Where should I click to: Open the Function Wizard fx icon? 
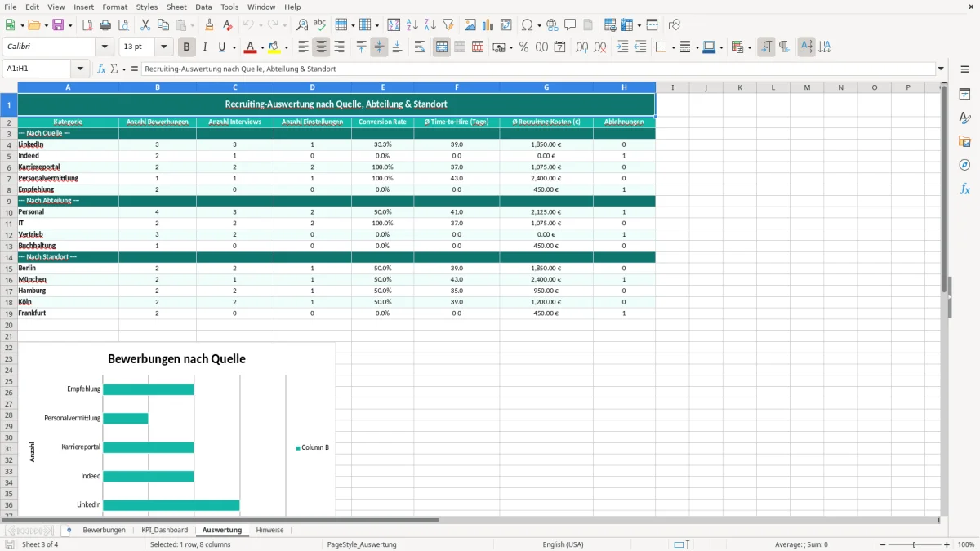pyautogui.click(x=101, y=69)
